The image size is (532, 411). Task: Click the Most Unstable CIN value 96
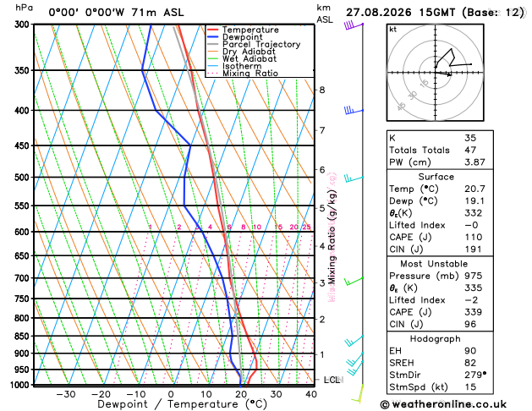click(x=470, y=324)
